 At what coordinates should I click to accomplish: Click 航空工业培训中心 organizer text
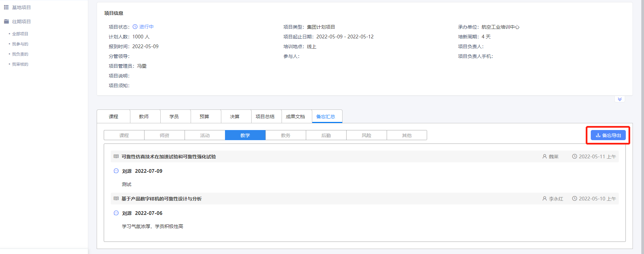501,27
